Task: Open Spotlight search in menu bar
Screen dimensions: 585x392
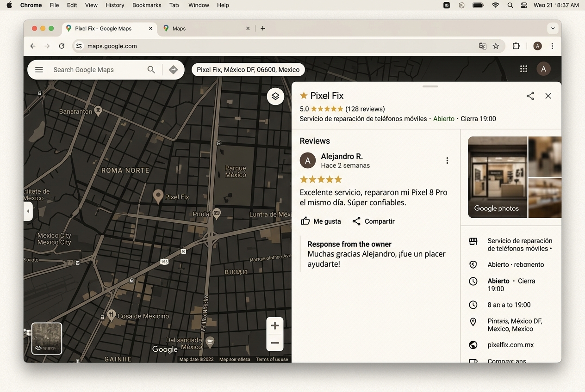Action: 510,5
